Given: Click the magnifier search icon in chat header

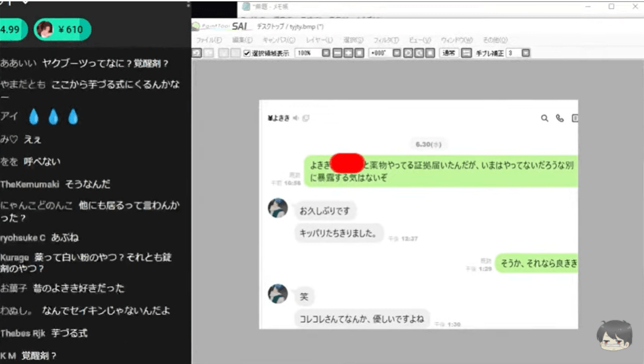Looking at the screenshot, I should (545, 118).
